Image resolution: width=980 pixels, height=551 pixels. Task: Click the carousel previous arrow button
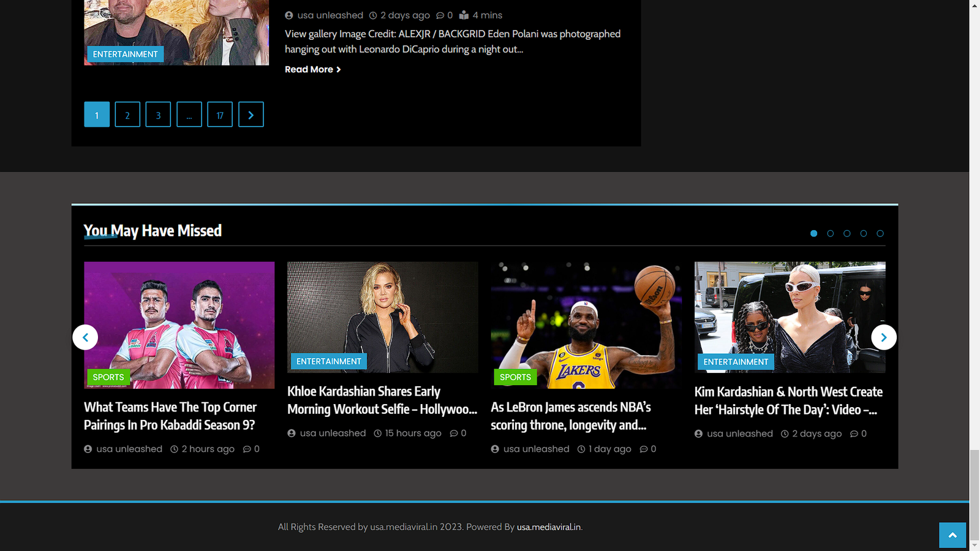[x=85, y=337]
